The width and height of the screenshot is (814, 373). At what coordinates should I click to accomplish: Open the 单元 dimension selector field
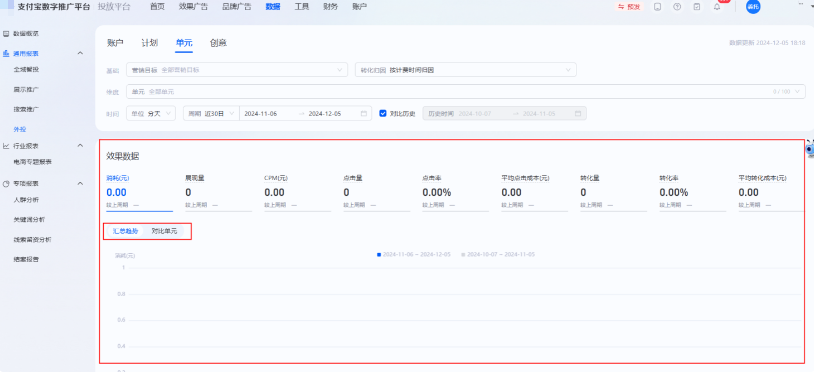[466, 91]
